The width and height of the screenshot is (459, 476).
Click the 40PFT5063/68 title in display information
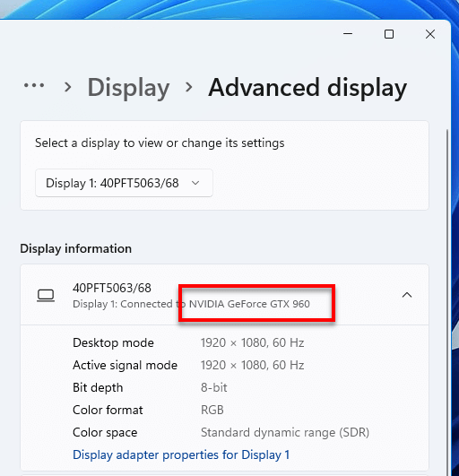pyautogui.click(x=112, y=288)
